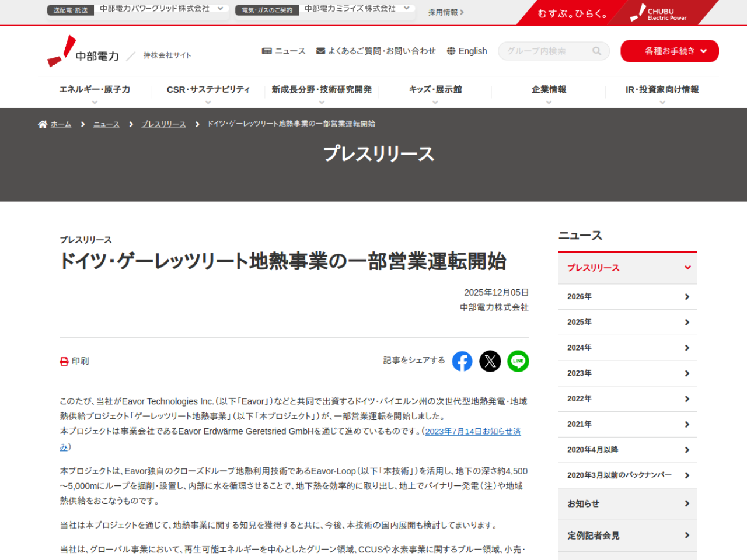This screenshot has height=560, width=747.
Task: Open ニュース link in header
Action: (284, 51)
